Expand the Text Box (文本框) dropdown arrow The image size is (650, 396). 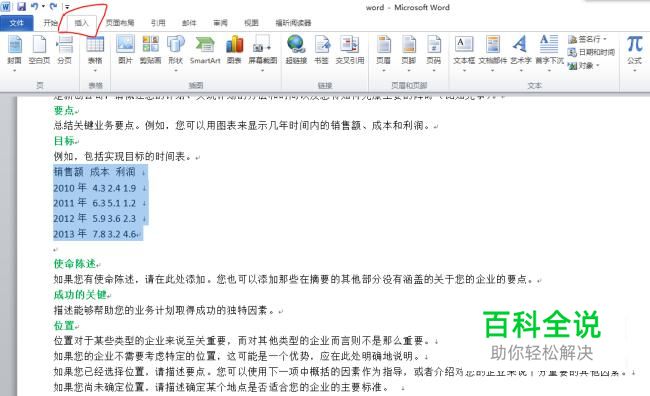point(464,70)
